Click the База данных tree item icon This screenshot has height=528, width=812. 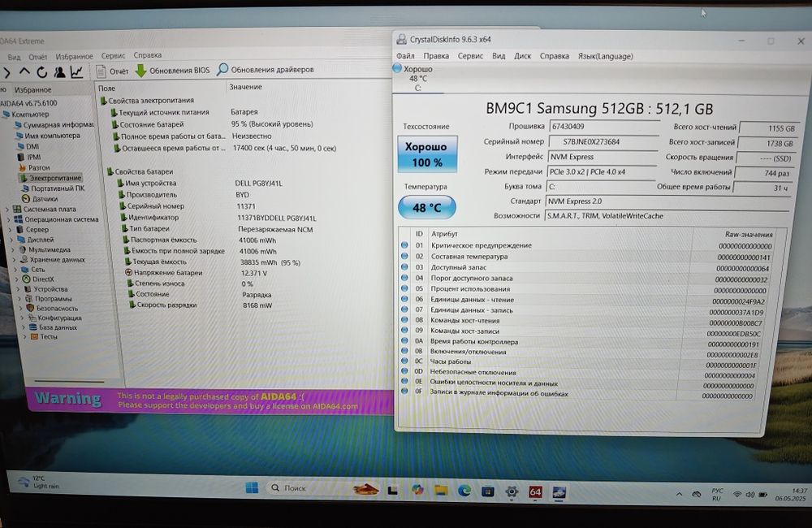(x=33, y=327)
